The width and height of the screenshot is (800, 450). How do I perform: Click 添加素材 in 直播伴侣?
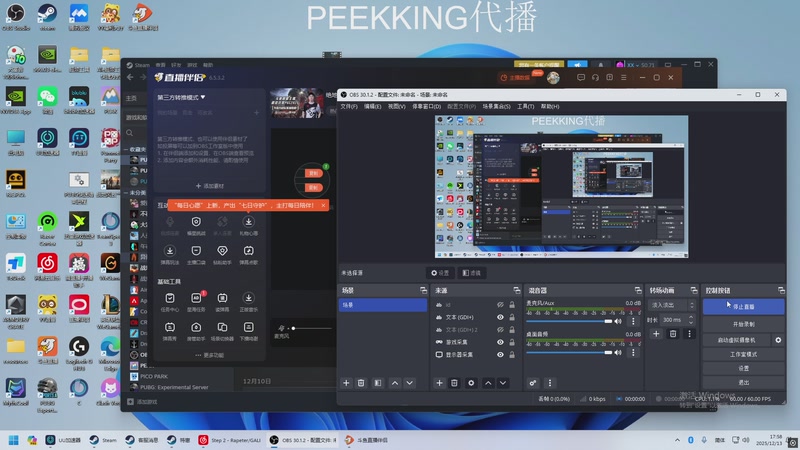point(210,186)
